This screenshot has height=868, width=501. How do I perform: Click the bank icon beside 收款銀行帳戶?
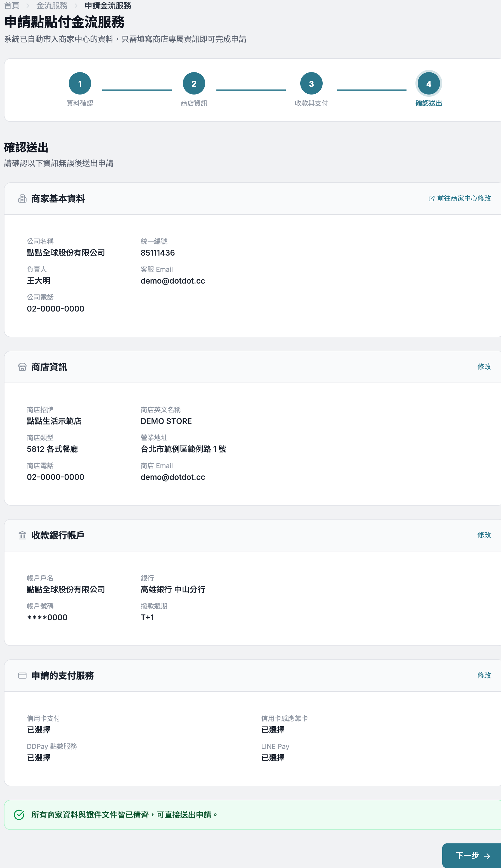click(22, 535)
